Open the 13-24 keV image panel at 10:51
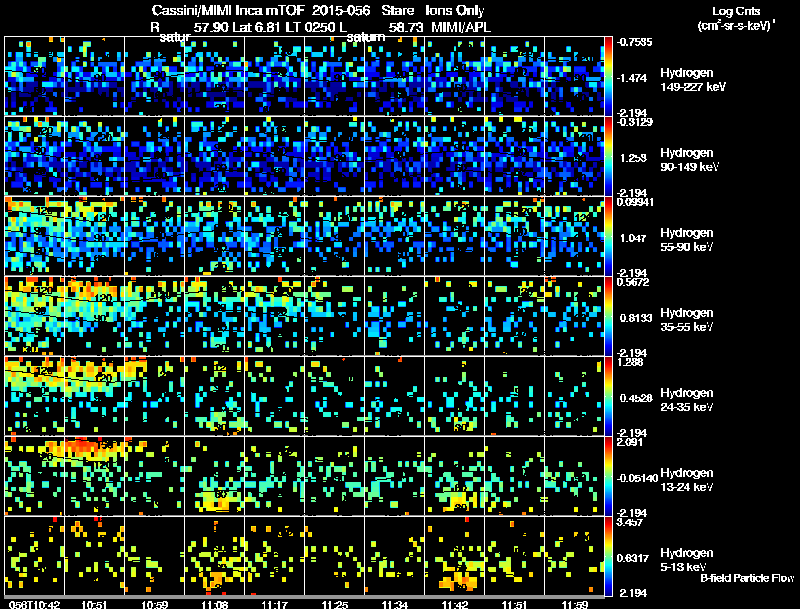The image size is (800, 609). [94, 476]
